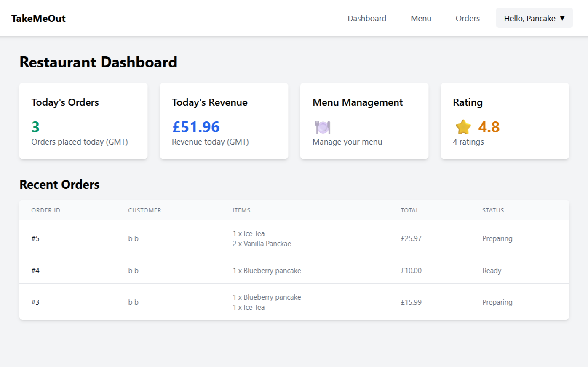
Task: Select the Today's Orders card
Action: coord(83,121)
